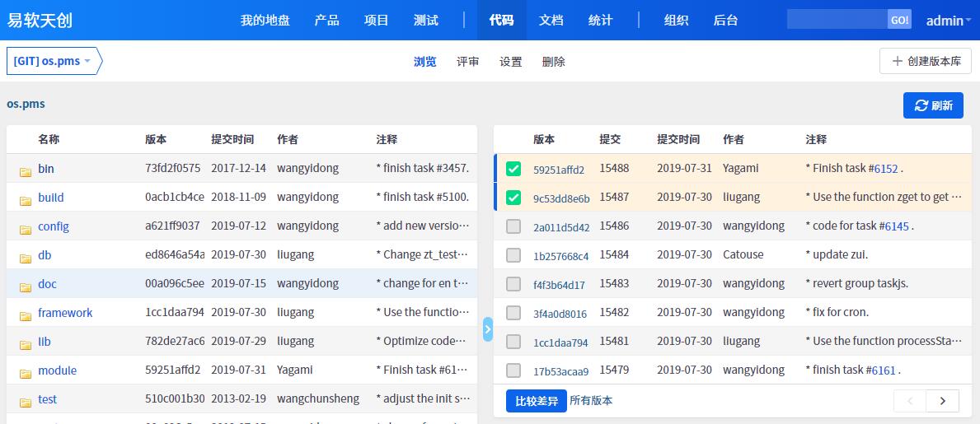Click the build folder icon
980x424 pixels.
point(26,200)
